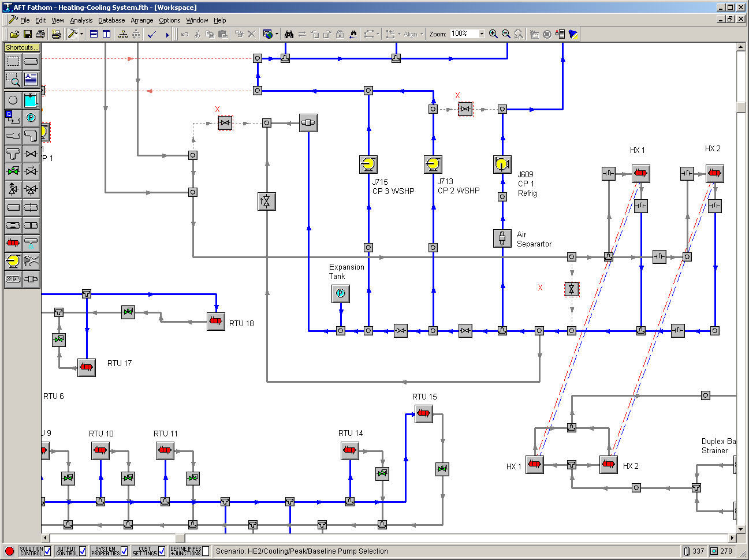
Task: Select the Heat Exchanger junction tool
Action: [13, 242]
